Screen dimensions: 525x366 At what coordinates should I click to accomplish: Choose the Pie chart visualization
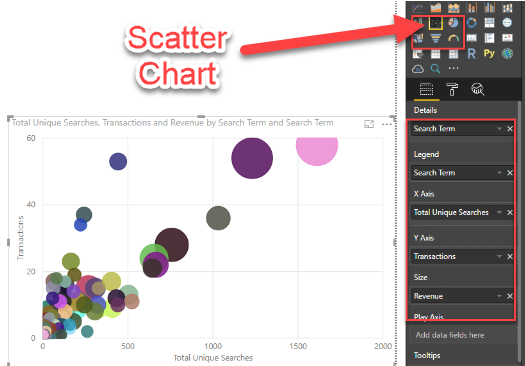453,23
